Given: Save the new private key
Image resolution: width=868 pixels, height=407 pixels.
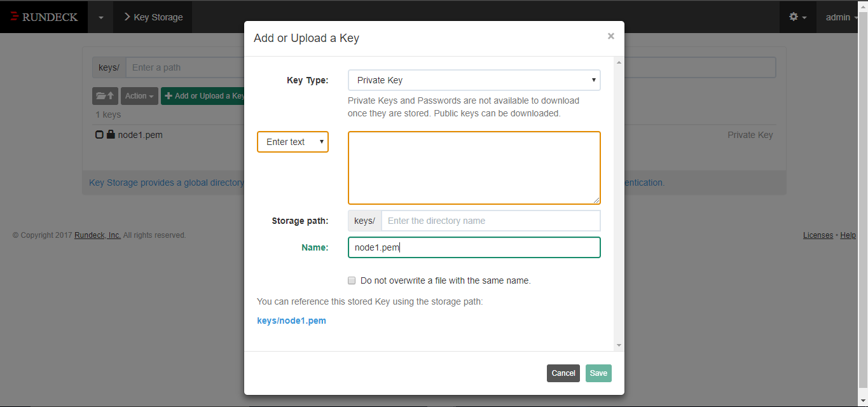Looking at the screenshot, I should [598, 373].
